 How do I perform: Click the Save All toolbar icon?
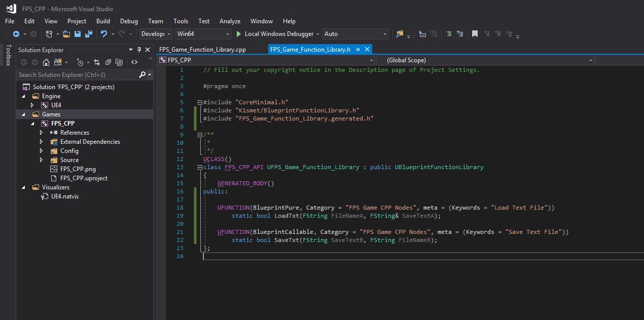coord(88,34)
